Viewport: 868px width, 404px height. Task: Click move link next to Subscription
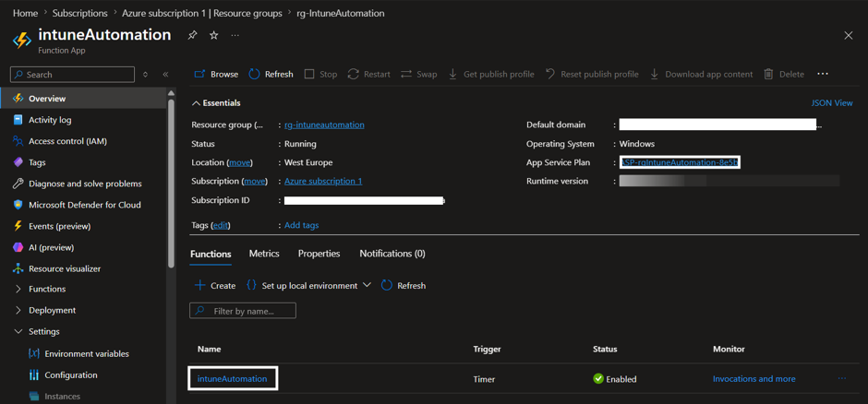point(255,182)
